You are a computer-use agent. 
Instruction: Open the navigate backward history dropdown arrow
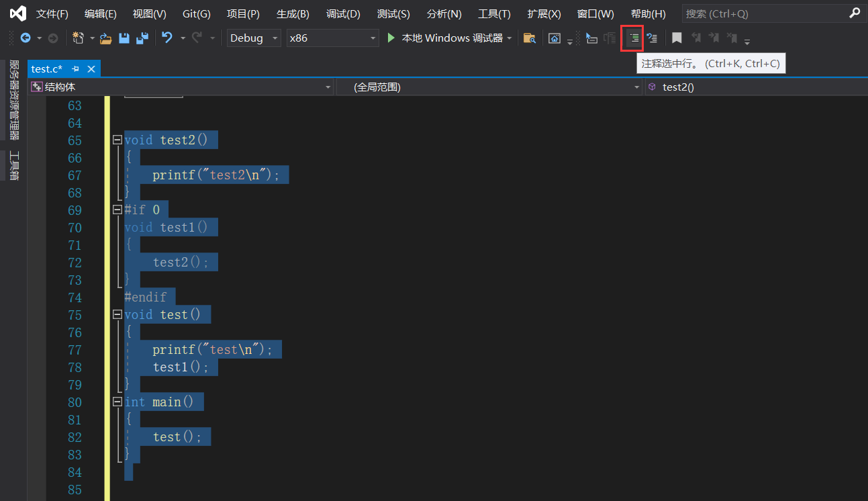click(39, 38)
